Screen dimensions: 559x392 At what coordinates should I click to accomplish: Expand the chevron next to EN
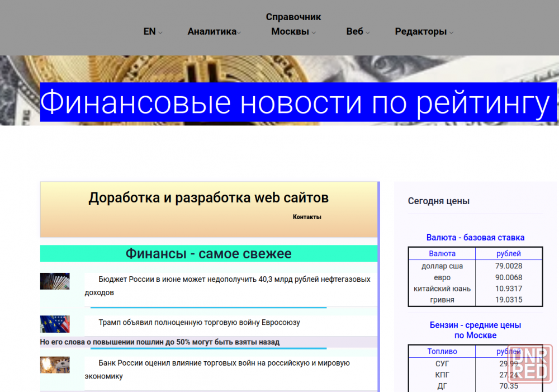point(160,32)
